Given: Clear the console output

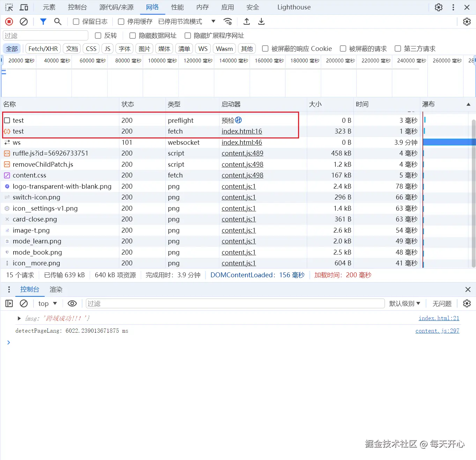Looking at the screenshot, I should pos(24,303).
